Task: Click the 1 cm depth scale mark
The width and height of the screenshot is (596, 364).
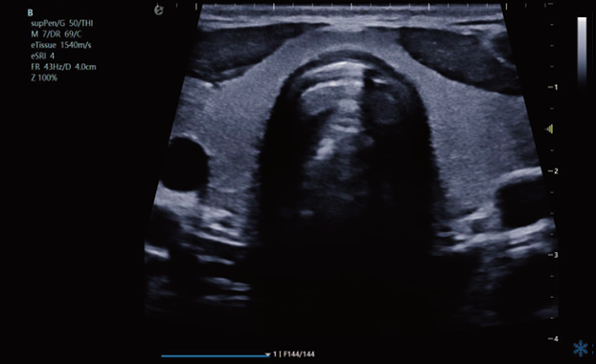Action: [554, 87]
